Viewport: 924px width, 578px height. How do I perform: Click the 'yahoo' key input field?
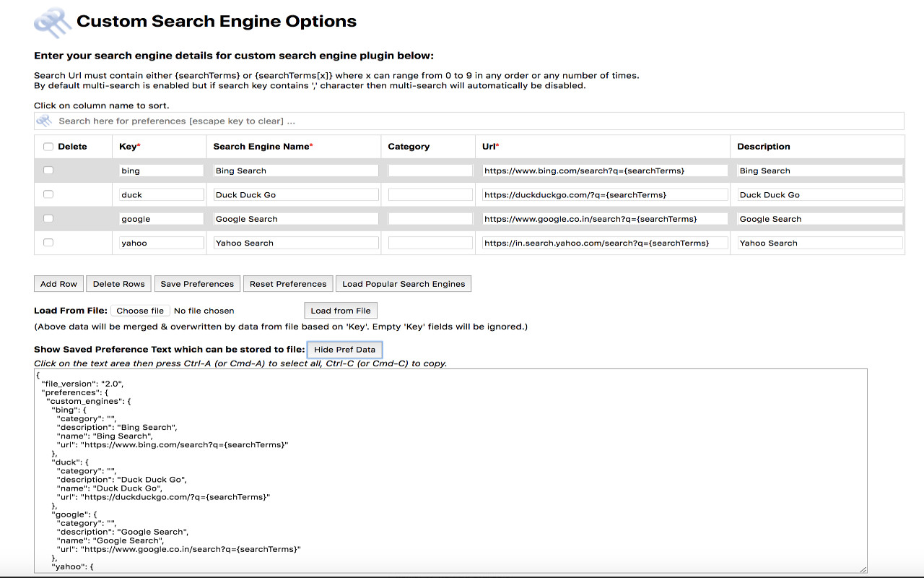[162, 243]
